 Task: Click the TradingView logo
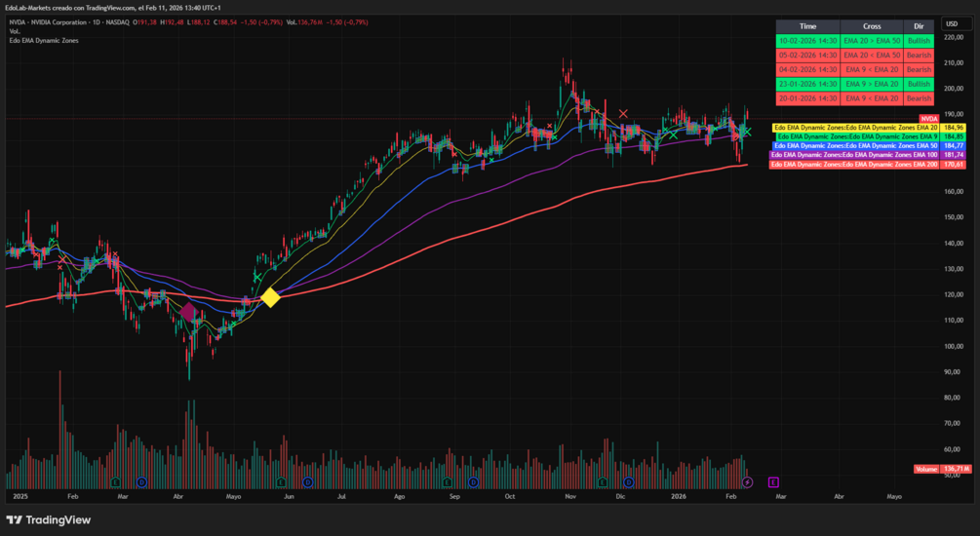pos(49,519)
